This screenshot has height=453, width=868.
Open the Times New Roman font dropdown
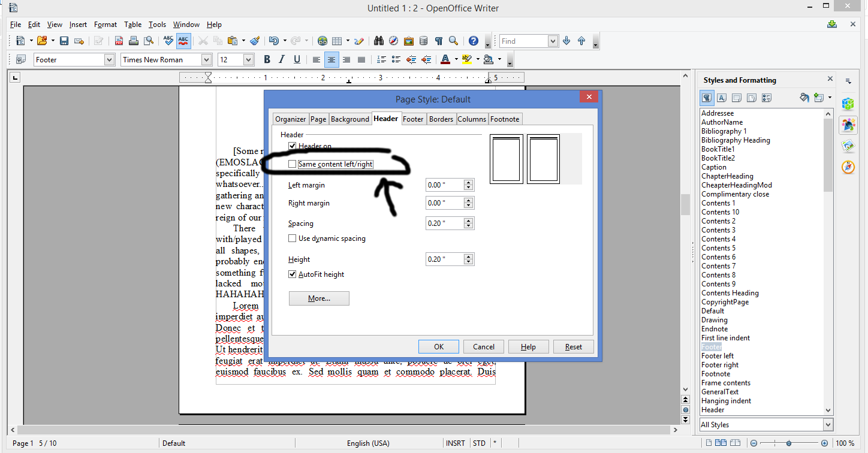click(206, 59)
